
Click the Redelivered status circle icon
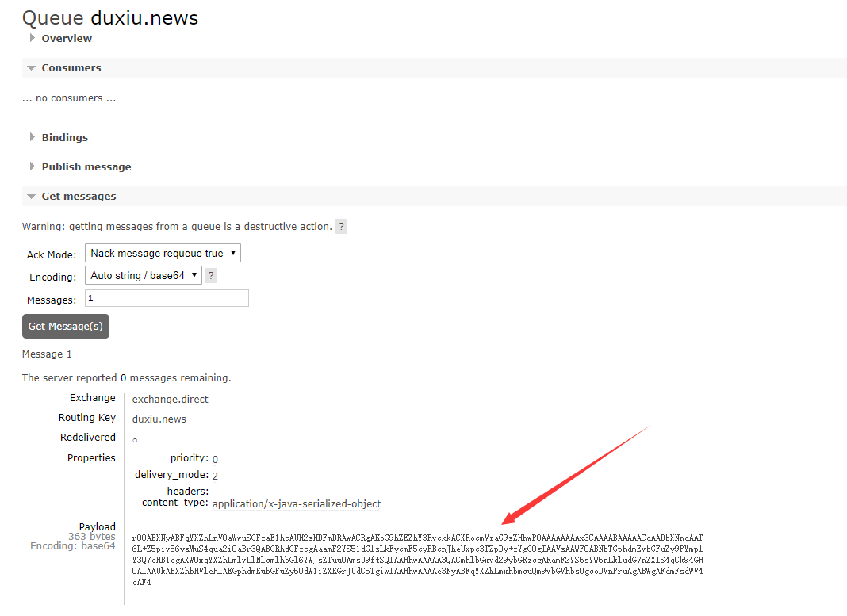[x=135, y=440]
